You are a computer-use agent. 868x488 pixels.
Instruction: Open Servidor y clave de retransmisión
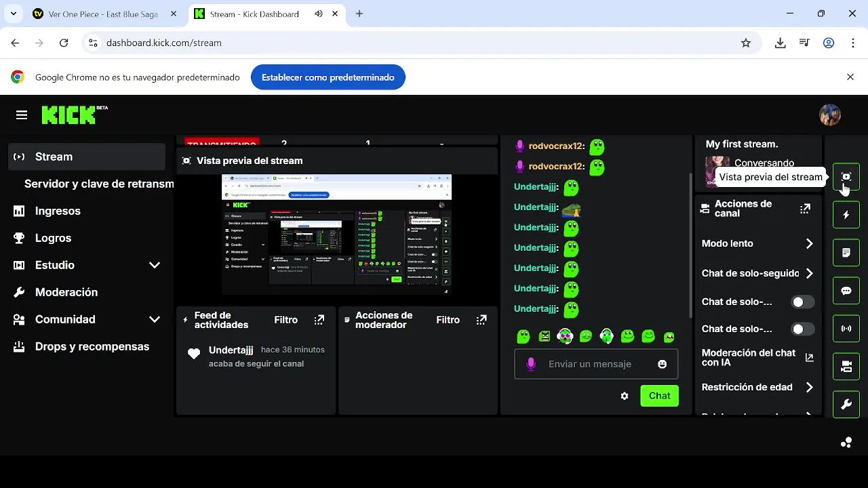click(99, 184)
